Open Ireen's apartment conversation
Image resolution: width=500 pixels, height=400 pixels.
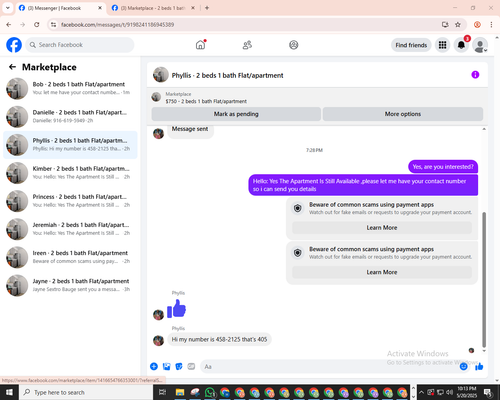pos(70,257)
